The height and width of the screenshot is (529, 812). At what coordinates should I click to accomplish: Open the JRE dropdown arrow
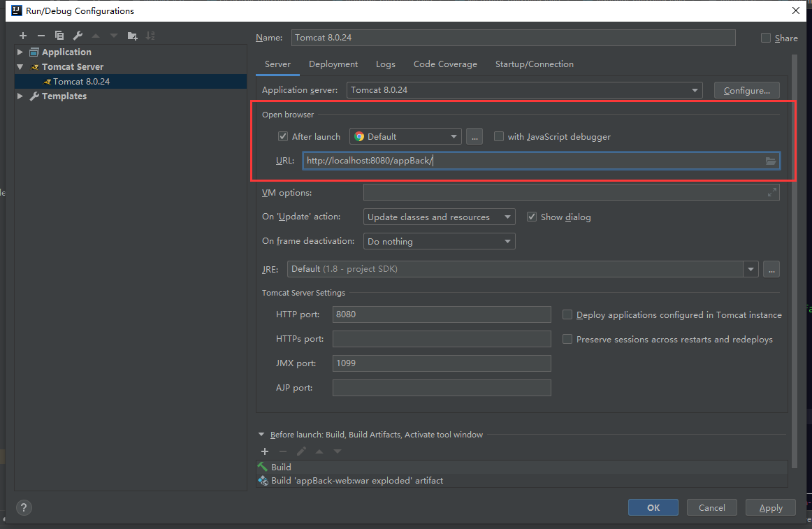pos(751,269)
